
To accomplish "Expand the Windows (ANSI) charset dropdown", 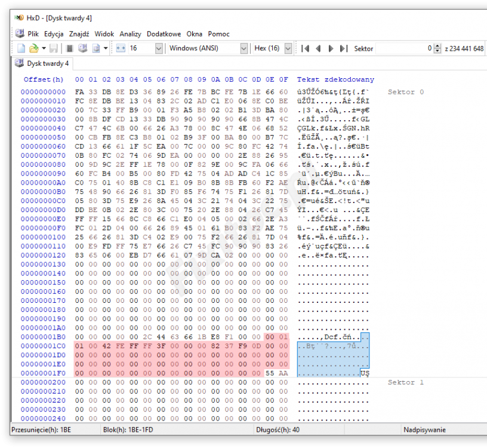I will coord(206,48).
